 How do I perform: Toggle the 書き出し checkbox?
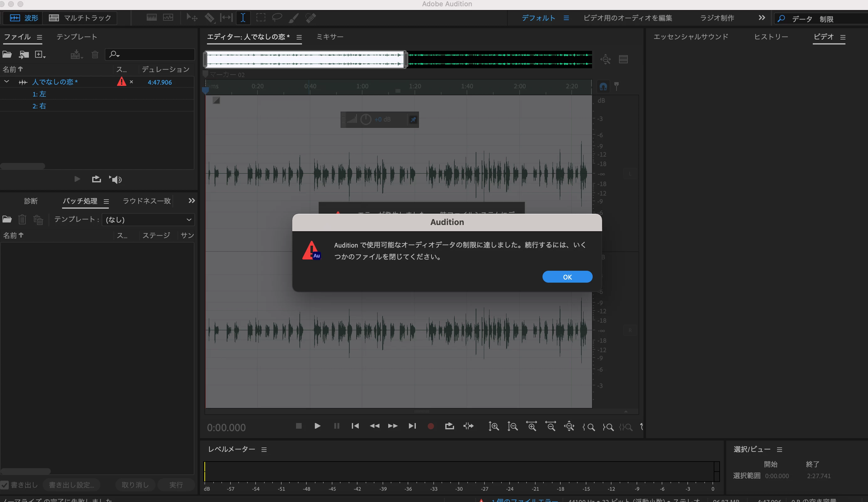click(x=5, y=485)
